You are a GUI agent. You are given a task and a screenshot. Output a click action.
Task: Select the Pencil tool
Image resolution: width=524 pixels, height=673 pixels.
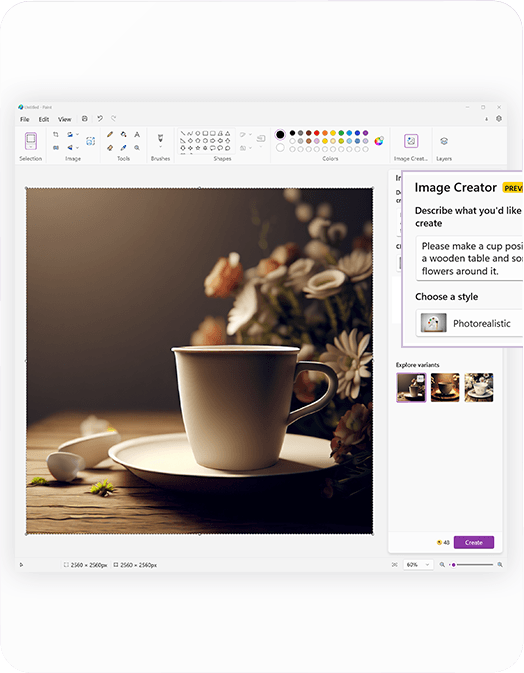(110, 134)
